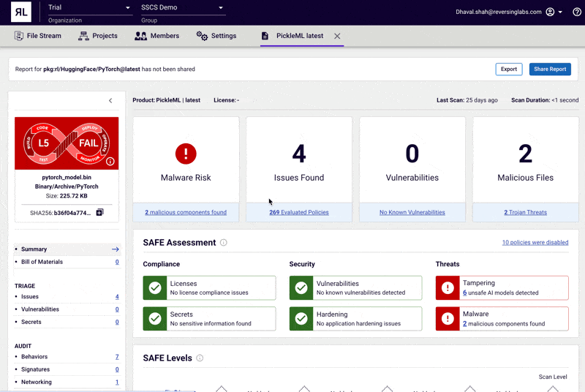Open SAFE Assessment info icon

[224, 242]
